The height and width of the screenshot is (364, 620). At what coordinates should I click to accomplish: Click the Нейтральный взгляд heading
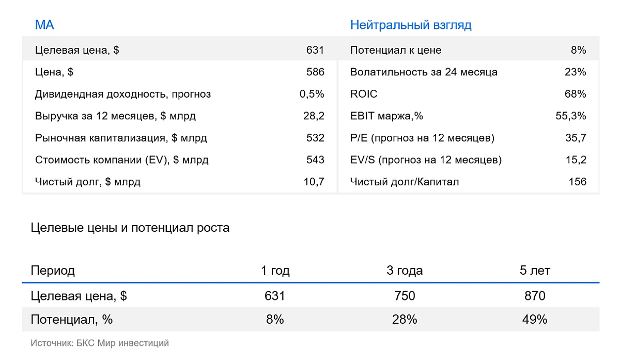point(411,25)
